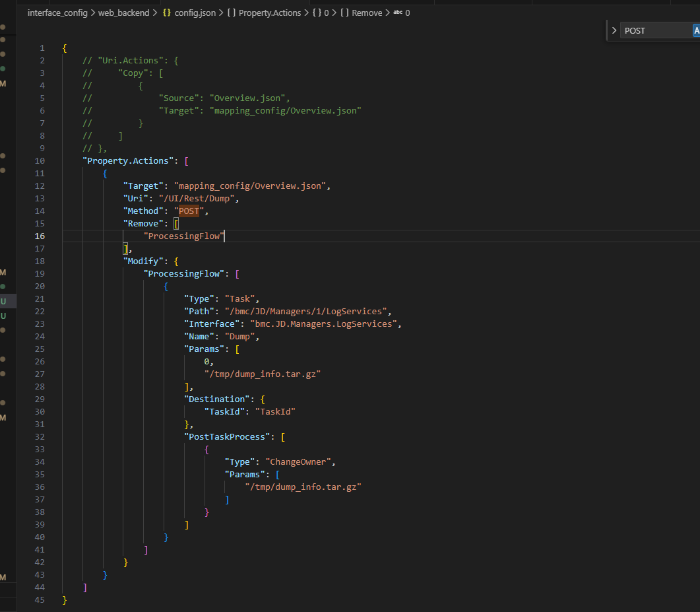Click the array icon beside Property.Actions breadcrumb

click(232, 13)
